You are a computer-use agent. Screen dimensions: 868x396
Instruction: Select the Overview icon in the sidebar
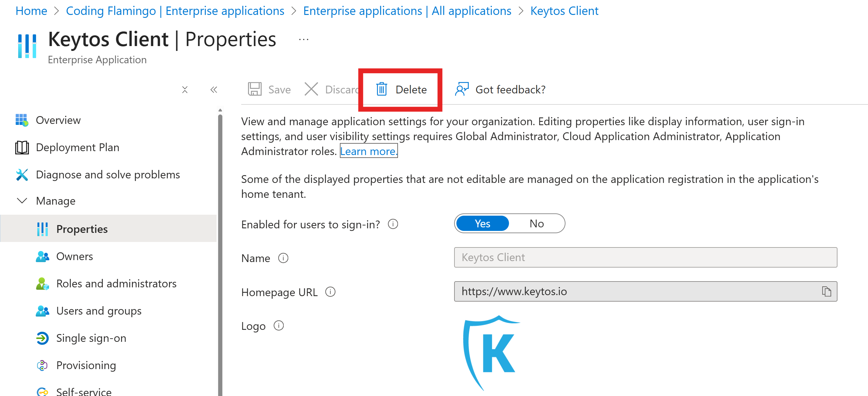pyautogui.click(x=22, y=120)
